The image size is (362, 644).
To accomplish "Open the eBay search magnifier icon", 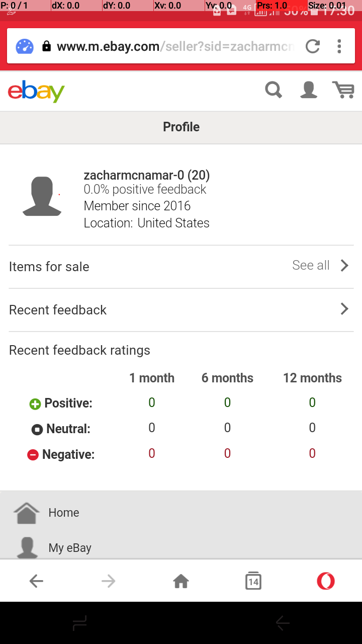I will [274, 90].
